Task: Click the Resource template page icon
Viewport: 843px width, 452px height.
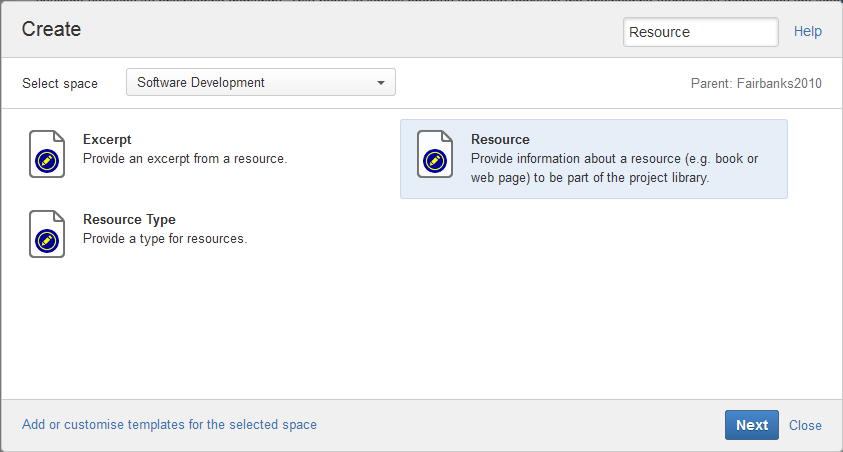Action: [x=435, y=154]
